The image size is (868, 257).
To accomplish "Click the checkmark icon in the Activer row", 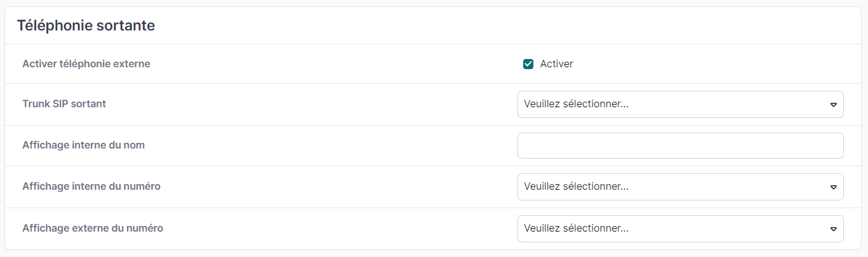I will point(528,64).
